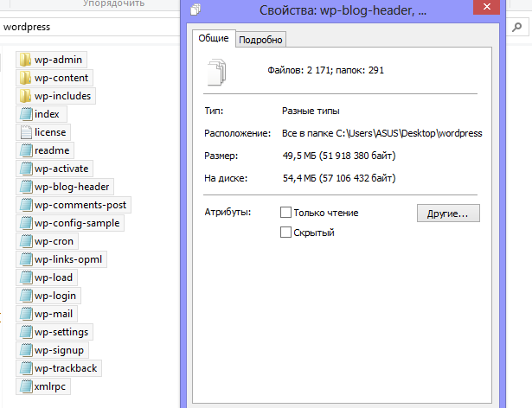
Task: Select the 'index' file name
Action: pyautogui.click(x=47, y=114)
